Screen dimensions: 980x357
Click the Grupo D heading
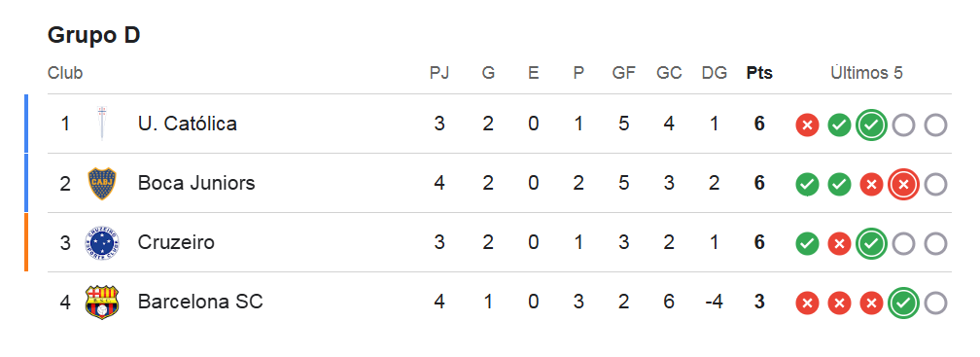click(x=93, y=36)
